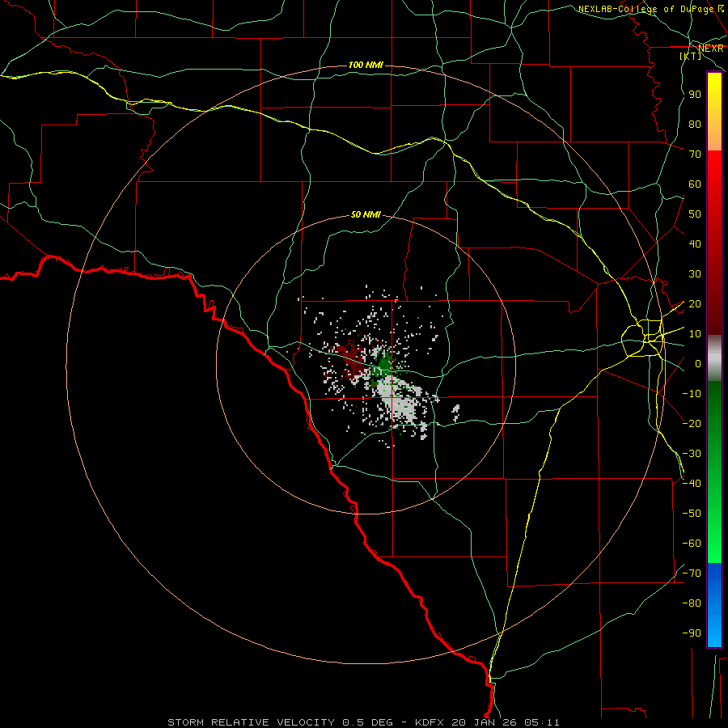Click the large gray echo mass south of center
The width and height of the screenshot is (728, 728).
(x=399, y=400)
